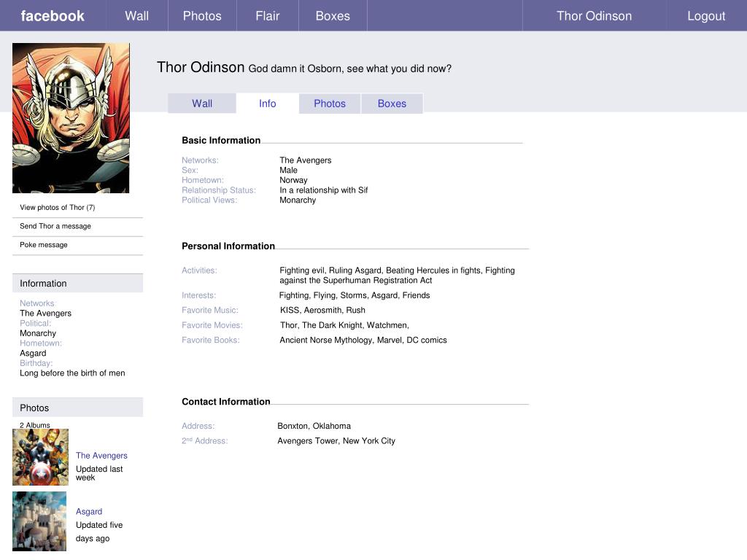The width and height of the screenshot is (747, 560).
Task: Click 'Ancient Norse Mythology, Marvel, DC comics'
Action: (363, 340)
